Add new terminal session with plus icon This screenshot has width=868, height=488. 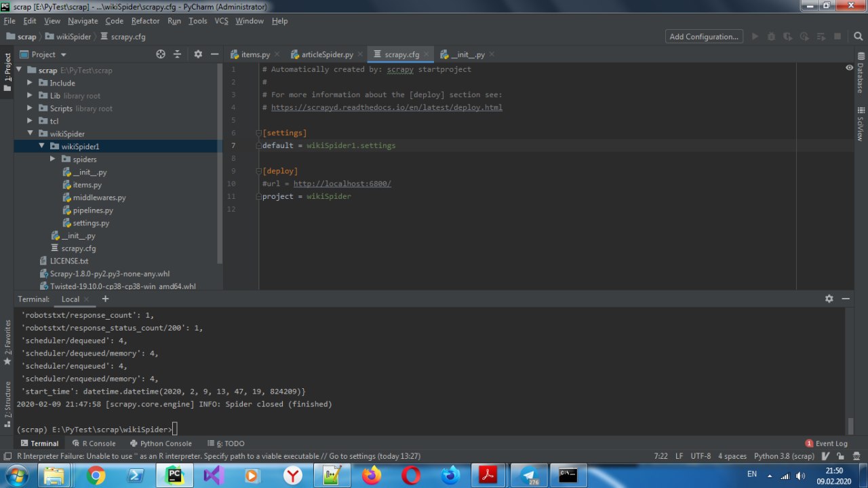[105, 299]
